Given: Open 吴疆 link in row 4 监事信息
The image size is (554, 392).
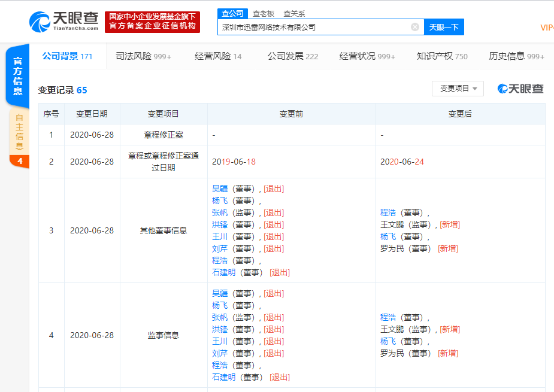Looking at the screenshot, I should [220, 293].
